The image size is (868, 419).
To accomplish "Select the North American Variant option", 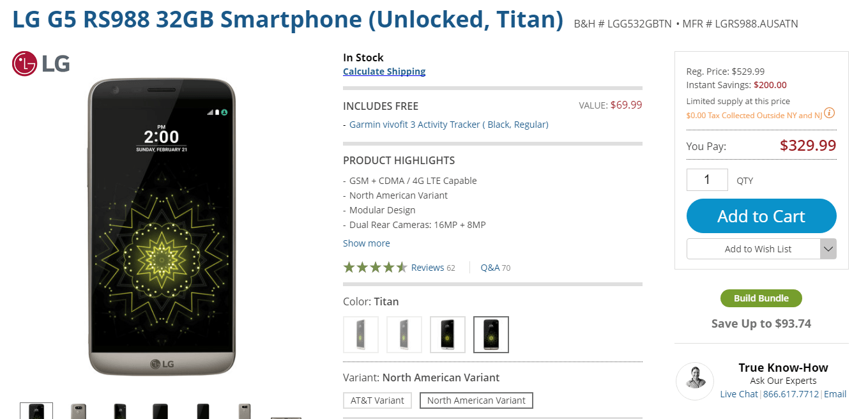I will 476,400.
